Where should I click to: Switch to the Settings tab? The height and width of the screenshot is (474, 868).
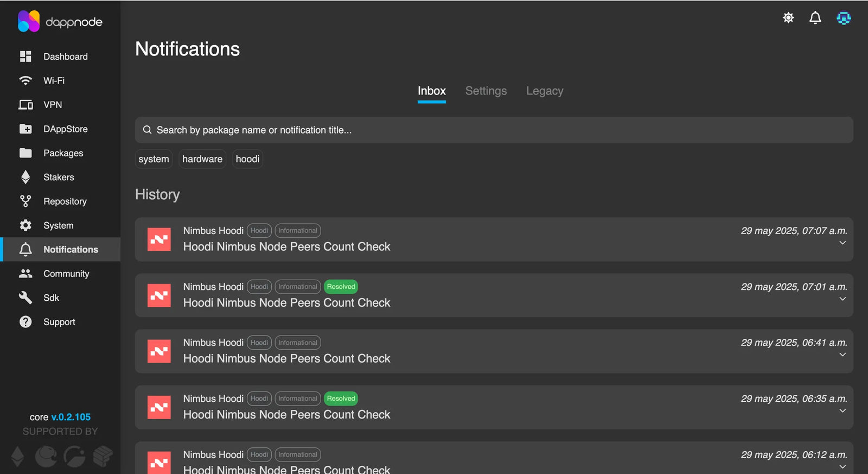[486, 91]
